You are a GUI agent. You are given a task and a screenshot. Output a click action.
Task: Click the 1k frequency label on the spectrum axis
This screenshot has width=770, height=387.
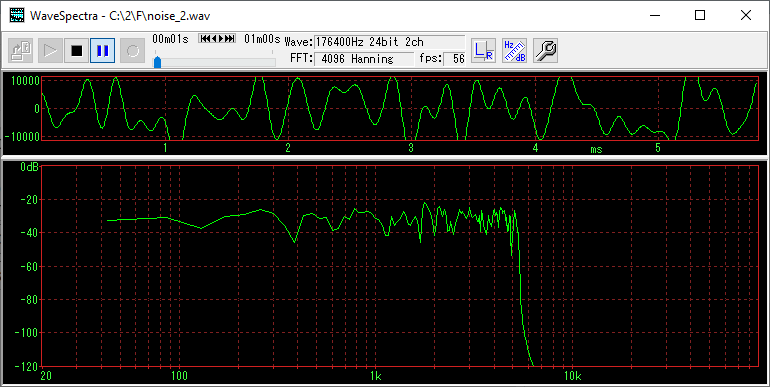point(376,376)
